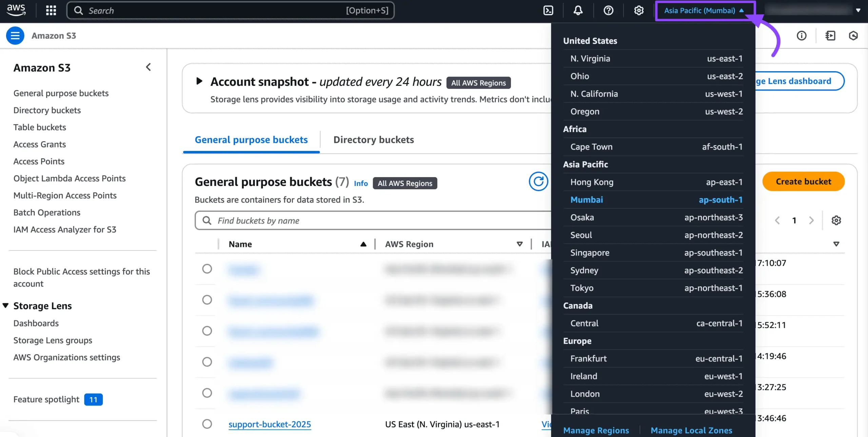Click the magnifier icon in Find buckets field
The width and height of the screenshot is (868, 437).
tap(207, 221)
